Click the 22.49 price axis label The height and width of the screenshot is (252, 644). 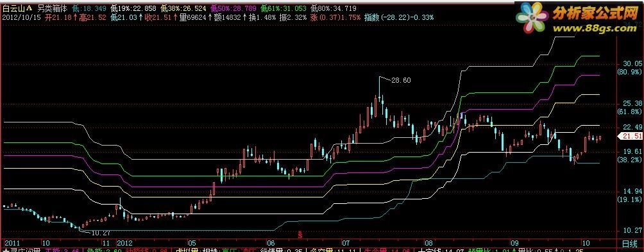coord(632,127)
